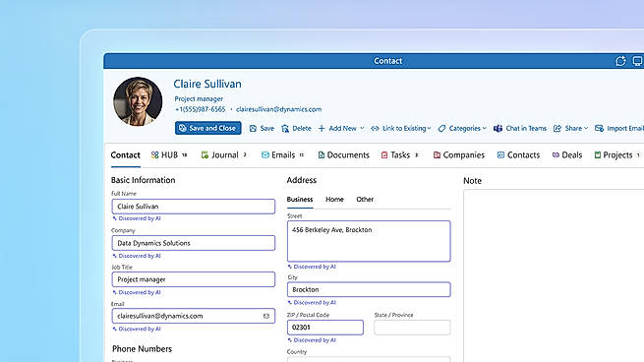
Task: Click the City input field
Action: pyautogui.click(x=369, y=289)
